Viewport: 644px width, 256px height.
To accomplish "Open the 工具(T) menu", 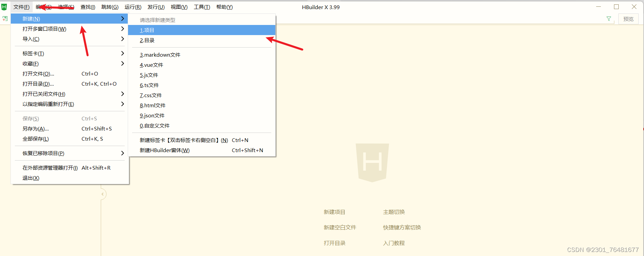I will (202, 7).
